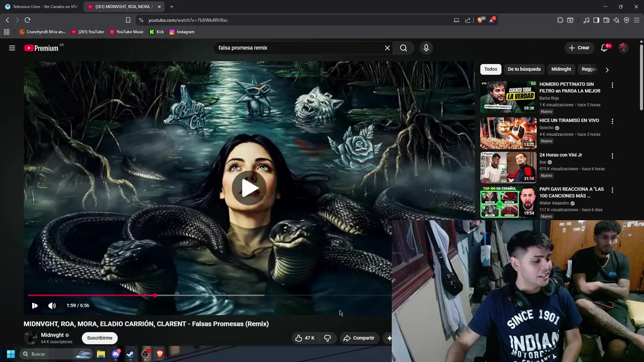The width and height of the screenshot is (644, 362).
Task: Reload the page in the browser
Action: (27, 20)
